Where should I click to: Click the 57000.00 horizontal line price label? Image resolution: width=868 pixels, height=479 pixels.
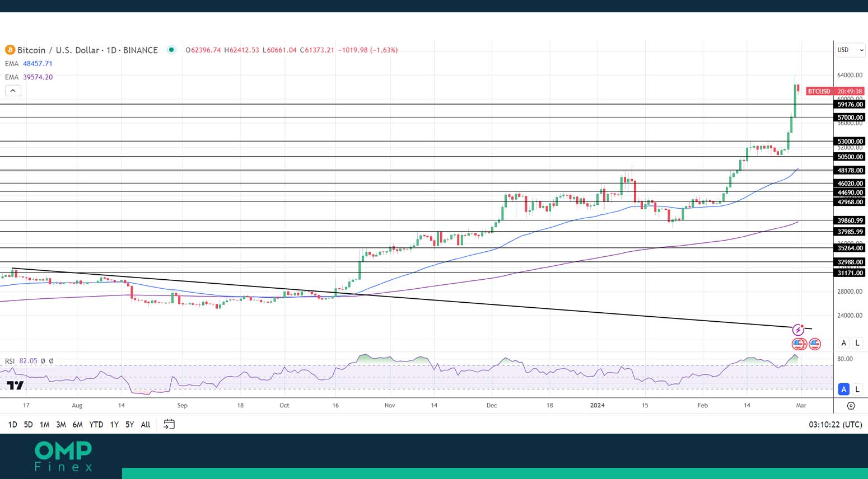(x=850, y=118)
